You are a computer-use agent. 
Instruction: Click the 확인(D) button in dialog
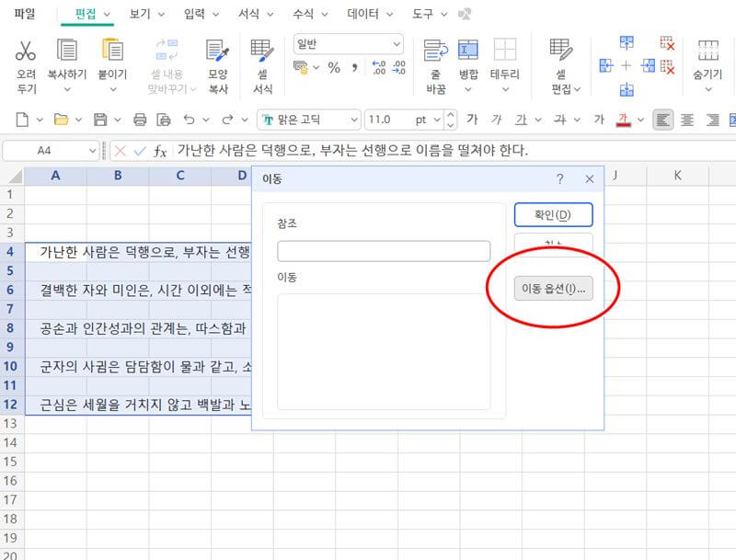[x=554, y=215]
